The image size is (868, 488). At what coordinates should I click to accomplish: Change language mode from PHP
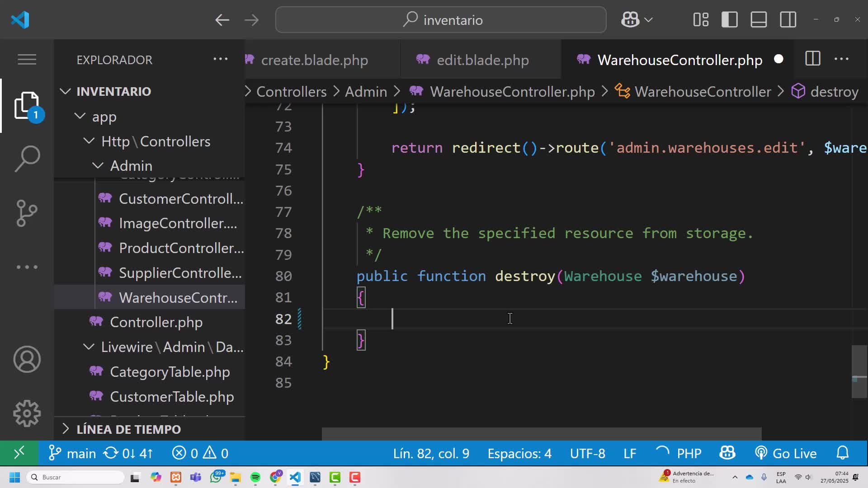point(689,453)
